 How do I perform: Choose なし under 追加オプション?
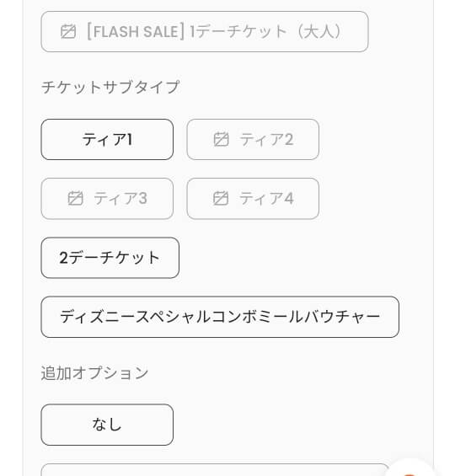[x=107, y=425]
